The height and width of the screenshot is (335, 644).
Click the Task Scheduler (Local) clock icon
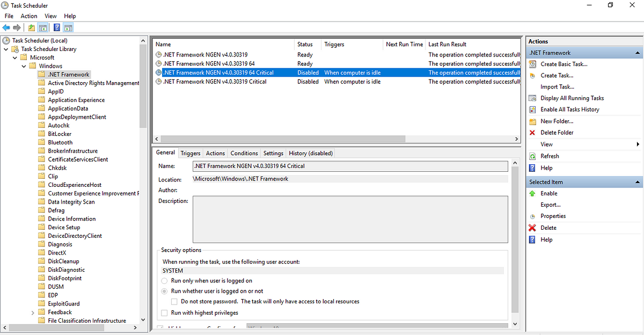[6, 40]
